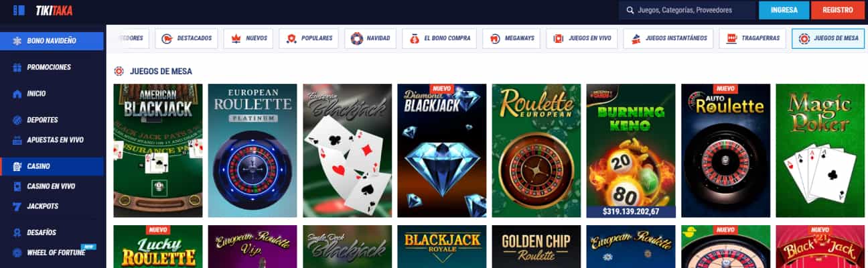Click the Ingresa login button
Viewport: 868px width, 268px height.
point(784,10)
